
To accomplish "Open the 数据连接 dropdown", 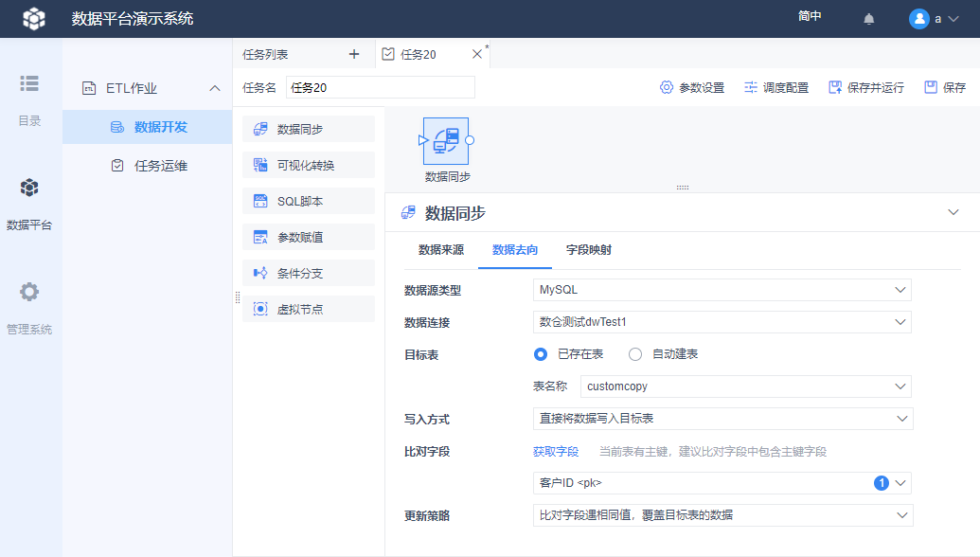I will [x=722, y=322].
